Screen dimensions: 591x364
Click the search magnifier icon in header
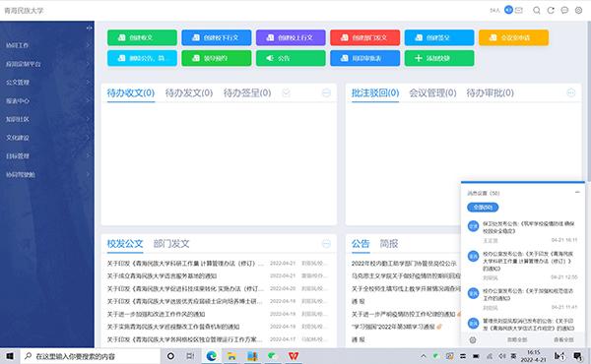(x=537, y=11)
